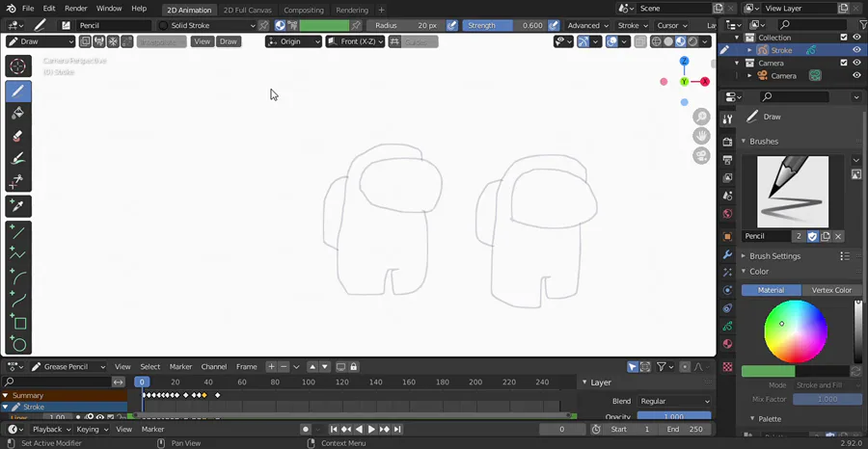Viewport: 868px width, 449px height.
Task: Uncheck the Collection exclude checkbox
Action: (x=844, y=38)
